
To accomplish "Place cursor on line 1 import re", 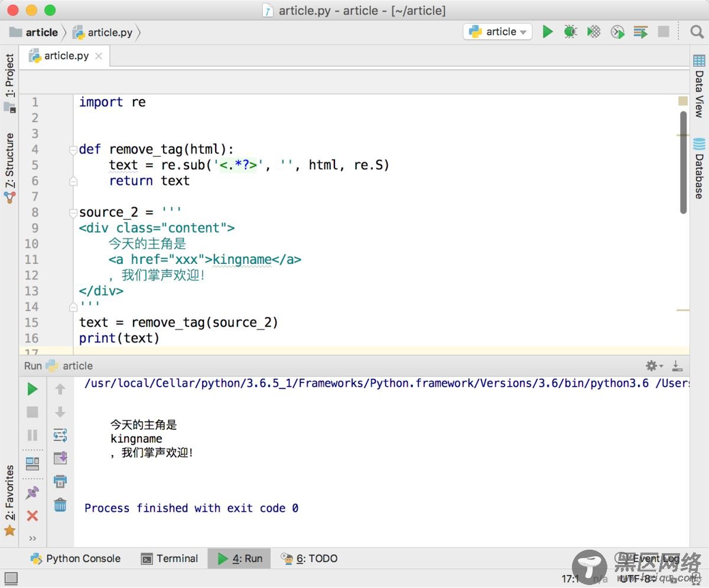I will [x=112, y=102].
